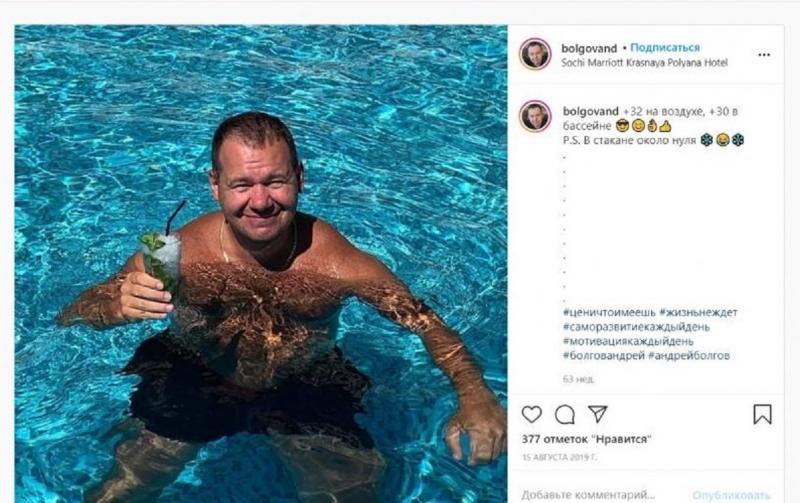Open hashtag #ценичтоимеешь
This screenshot has height=503, width=800.
(x=609, y=312)
